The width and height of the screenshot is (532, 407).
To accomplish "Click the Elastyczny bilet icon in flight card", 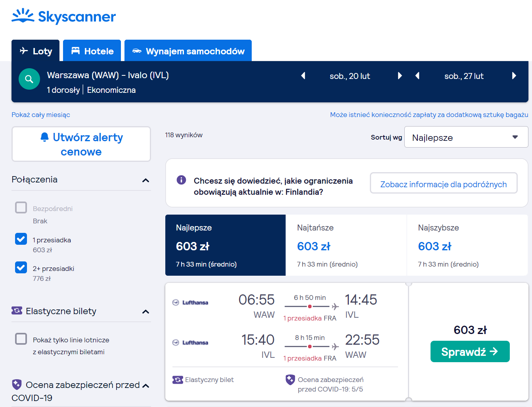I will (x=178, y=380).
